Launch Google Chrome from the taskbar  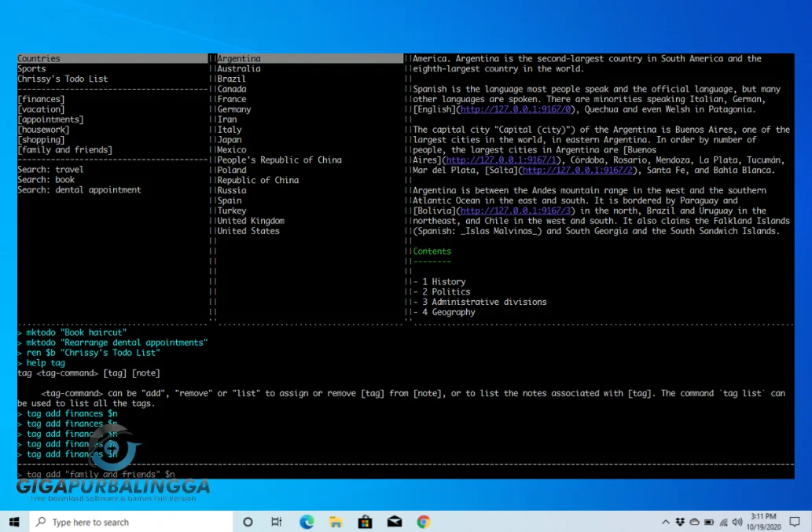pyautogui.click(x=423, y=522)
